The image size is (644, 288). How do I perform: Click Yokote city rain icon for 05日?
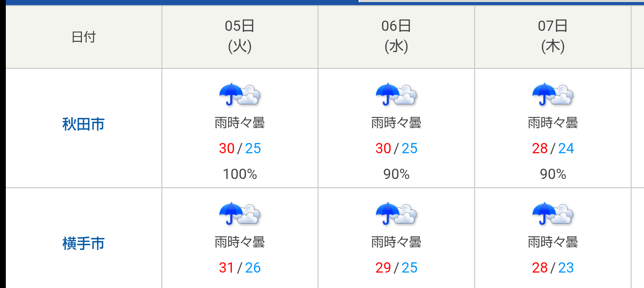240,213
